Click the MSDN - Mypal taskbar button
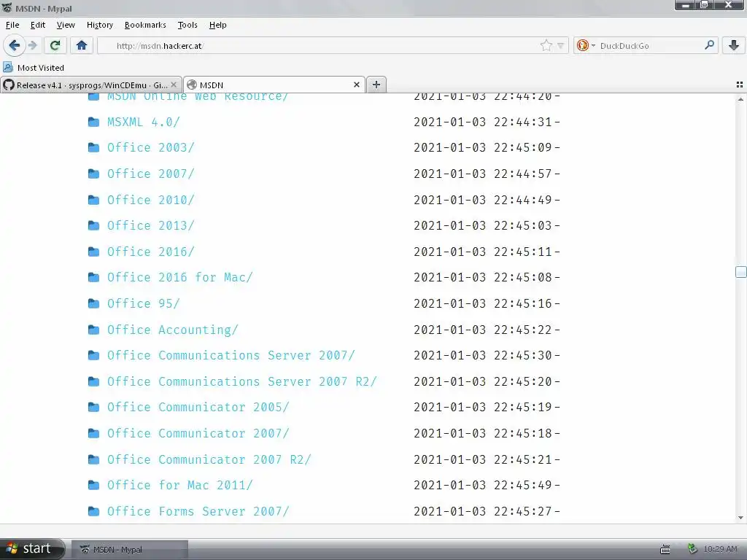The width and height of the screenshot is (747, 560). pyautogui.click(x=130, y=550)
